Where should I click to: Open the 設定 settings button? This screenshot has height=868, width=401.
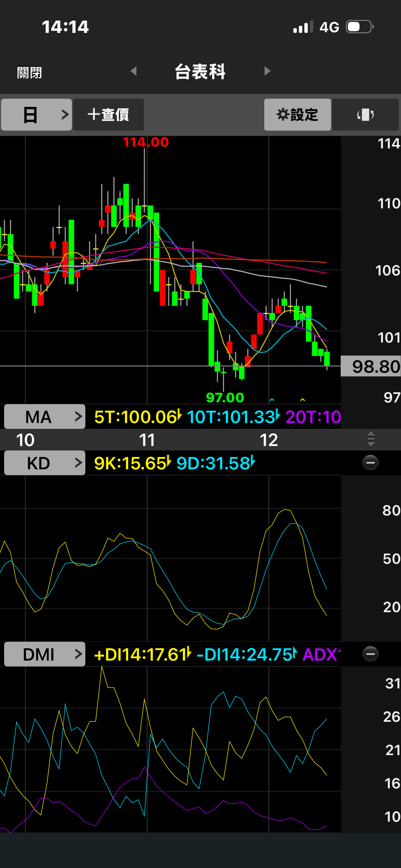(x=297, y=114)
